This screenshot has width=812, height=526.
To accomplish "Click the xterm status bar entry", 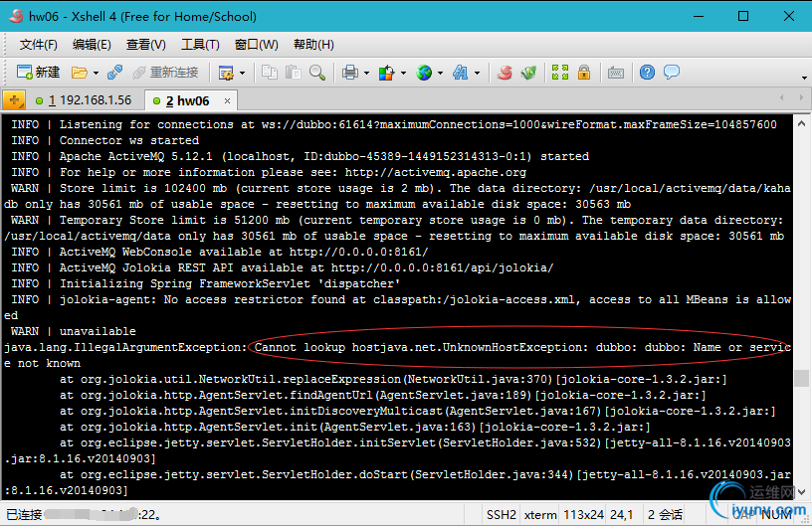I will point(540,515).
